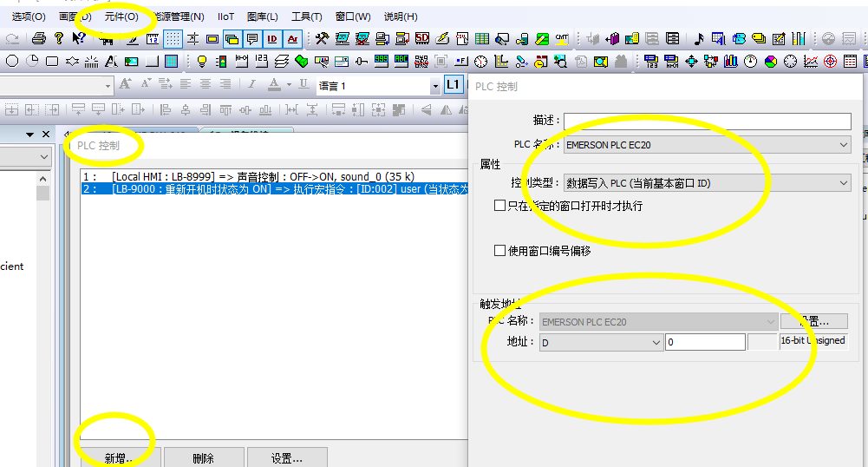
Task: Click the meter gauge icon in toolbar
Action: [750, 61]
